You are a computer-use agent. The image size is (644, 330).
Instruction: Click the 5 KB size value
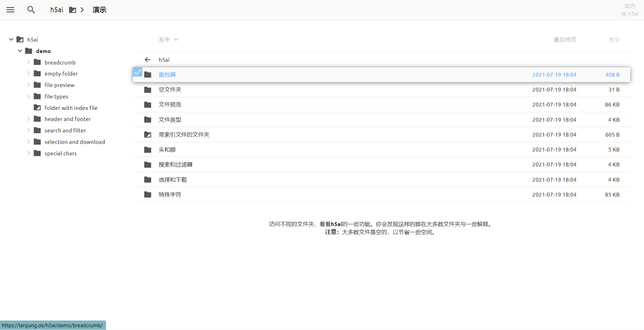(614, 149)
